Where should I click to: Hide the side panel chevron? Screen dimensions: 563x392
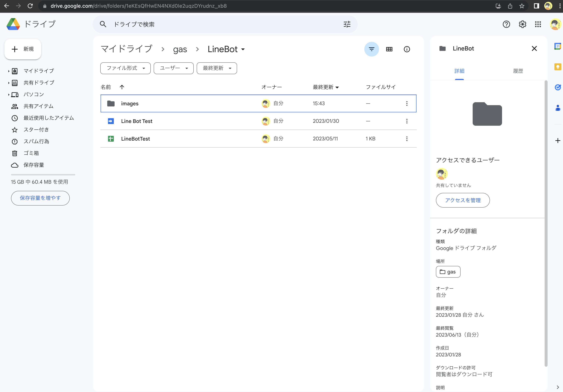558,387
